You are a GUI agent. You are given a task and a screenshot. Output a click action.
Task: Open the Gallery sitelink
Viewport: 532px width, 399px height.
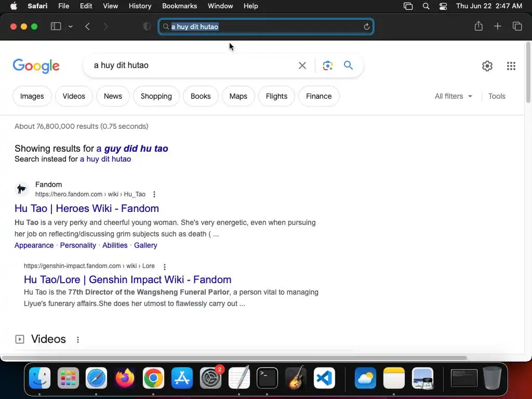click(145, 245)
